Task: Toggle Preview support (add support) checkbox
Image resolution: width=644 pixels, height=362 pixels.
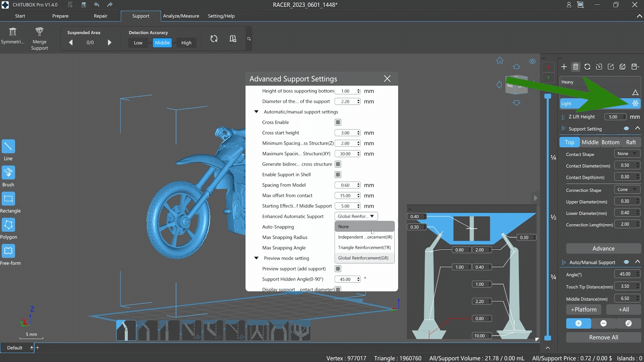Action: 338,269
